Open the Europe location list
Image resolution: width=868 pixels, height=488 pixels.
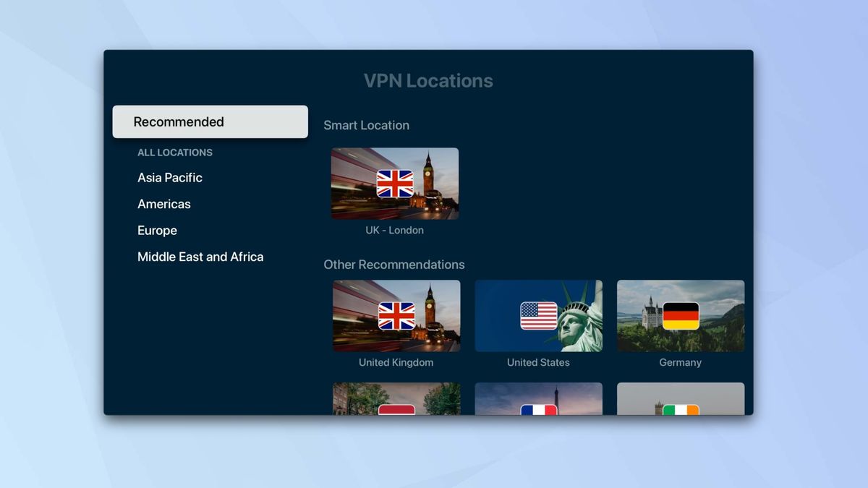[x=157, y=230]
